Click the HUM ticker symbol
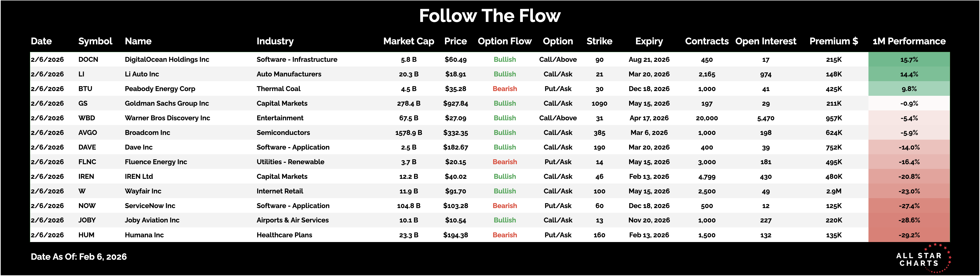Screen dimensions: 980x276 86,235
